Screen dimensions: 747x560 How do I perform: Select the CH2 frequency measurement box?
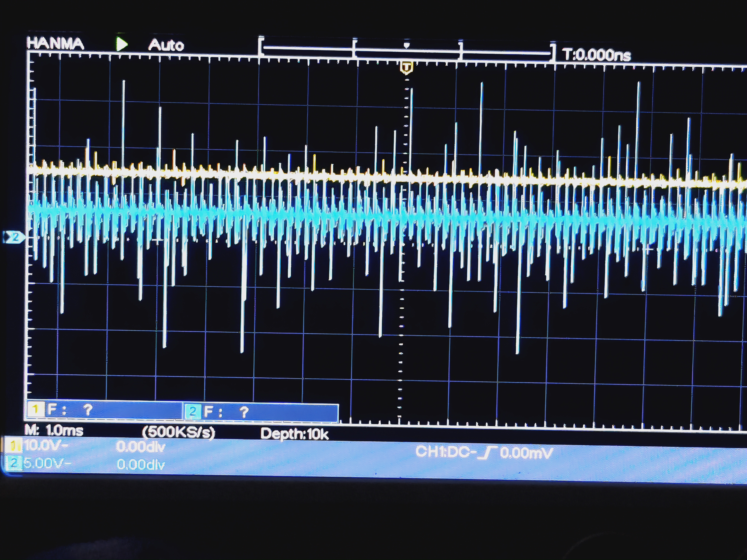point(261,412)
